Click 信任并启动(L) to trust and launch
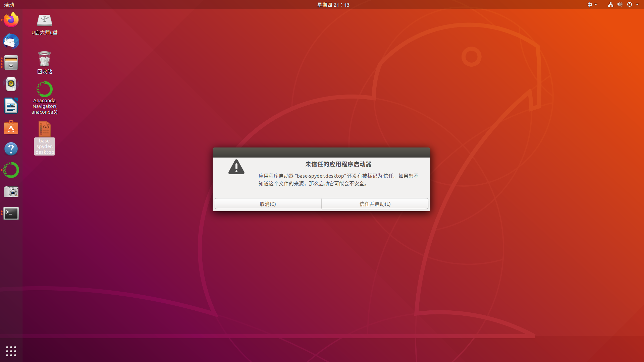 pos(375,204)
